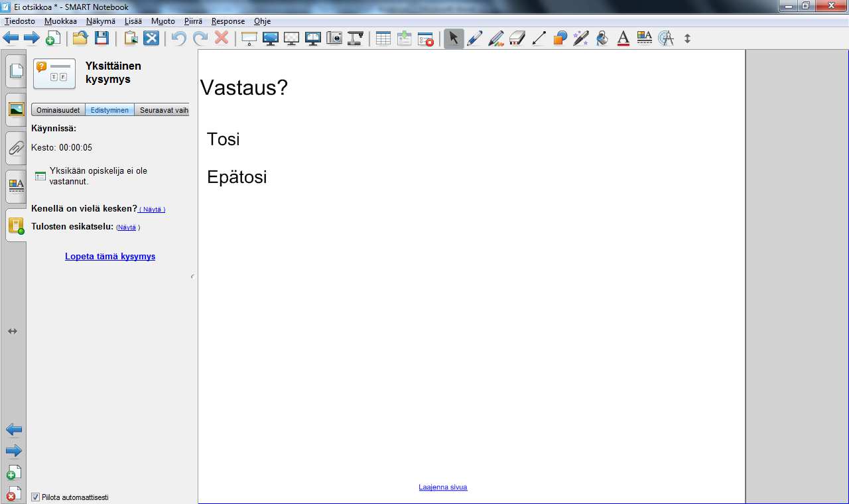Open the Piirrä menu
Image resolution: width=849 pixels, height=504 pixels.
coord(193,21)
